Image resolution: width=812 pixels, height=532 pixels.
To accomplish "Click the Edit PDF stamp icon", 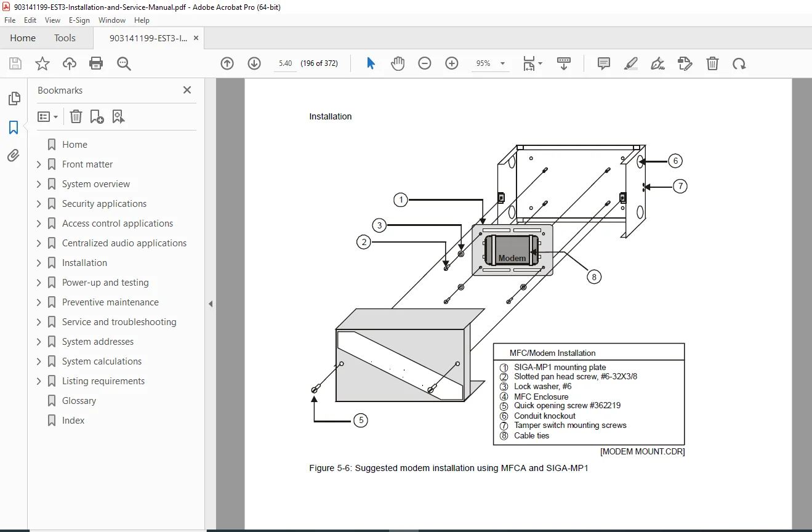I will (x=685, y=63).
